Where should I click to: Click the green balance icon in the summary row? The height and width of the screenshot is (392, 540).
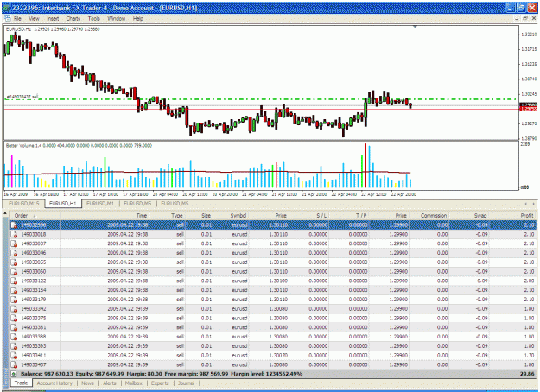click(x=14, y=374)
